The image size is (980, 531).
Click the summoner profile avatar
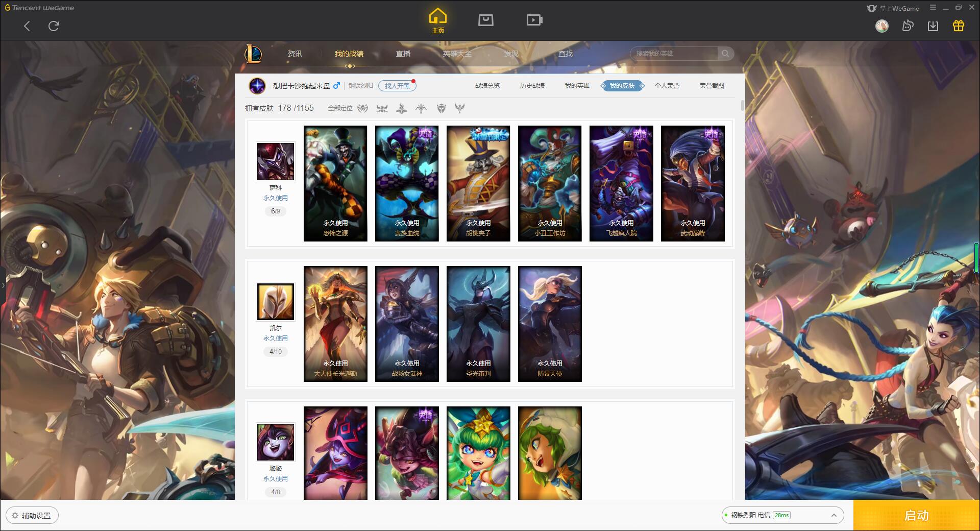(257, 86)
